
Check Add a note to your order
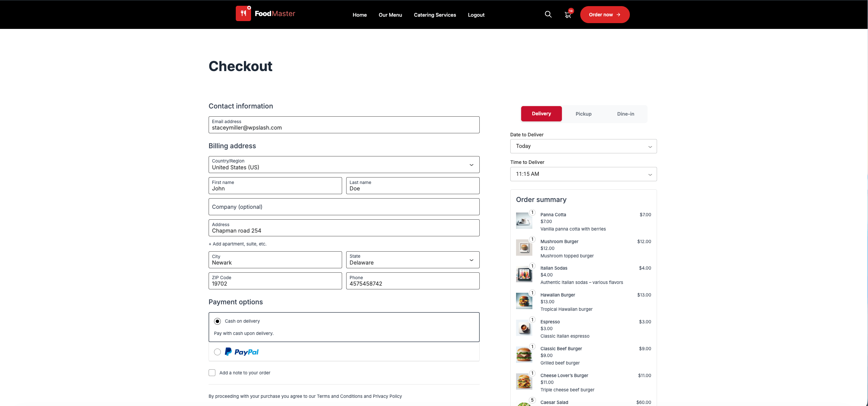(212, 373)
